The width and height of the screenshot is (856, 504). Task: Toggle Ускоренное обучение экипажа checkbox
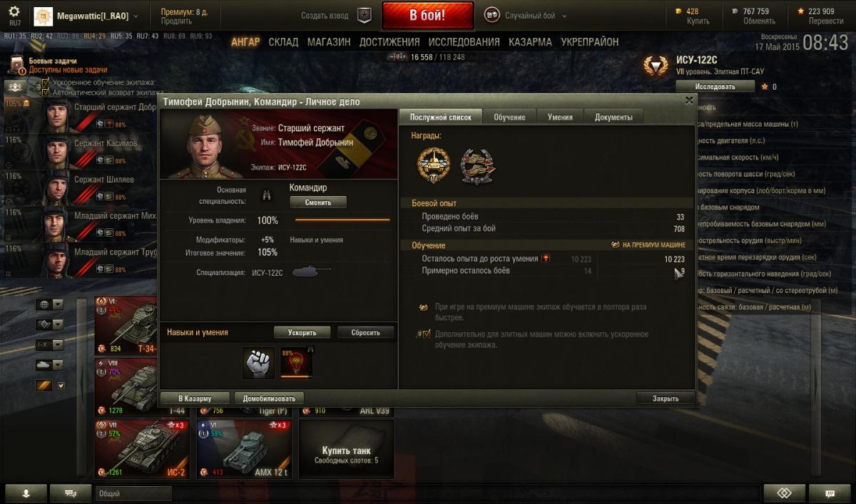click(x=46, y=83)
